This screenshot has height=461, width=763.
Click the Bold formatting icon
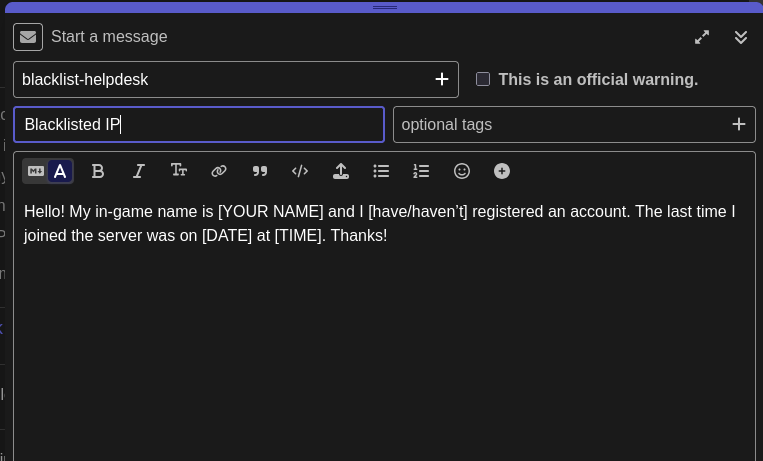click(x=98, y=171)
